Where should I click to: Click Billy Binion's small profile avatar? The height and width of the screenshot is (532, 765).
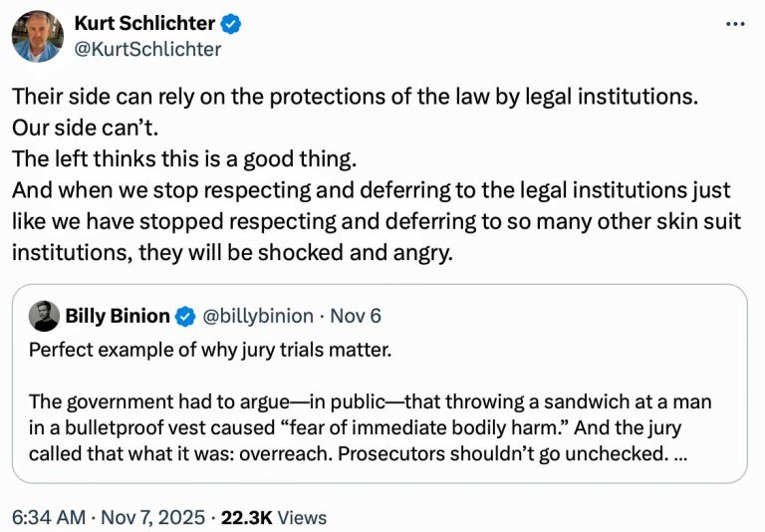coord(43,316)
